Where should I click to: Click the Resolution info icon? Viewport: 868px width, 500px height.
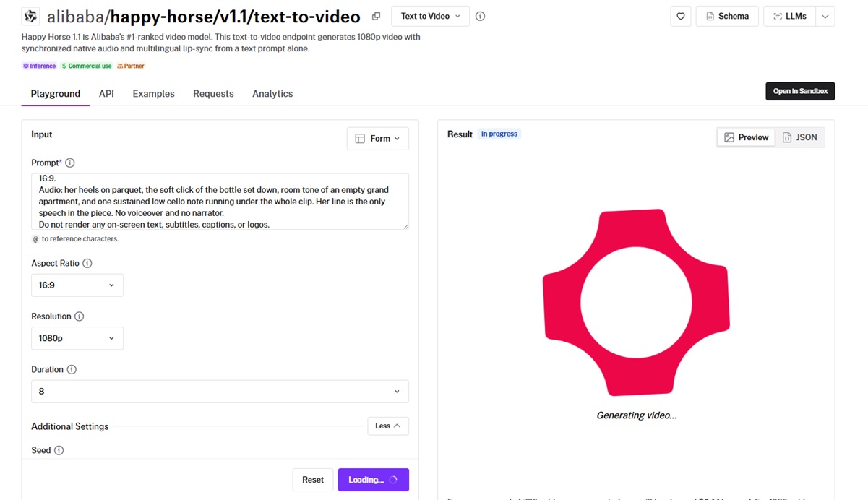(x=80, y=316)
